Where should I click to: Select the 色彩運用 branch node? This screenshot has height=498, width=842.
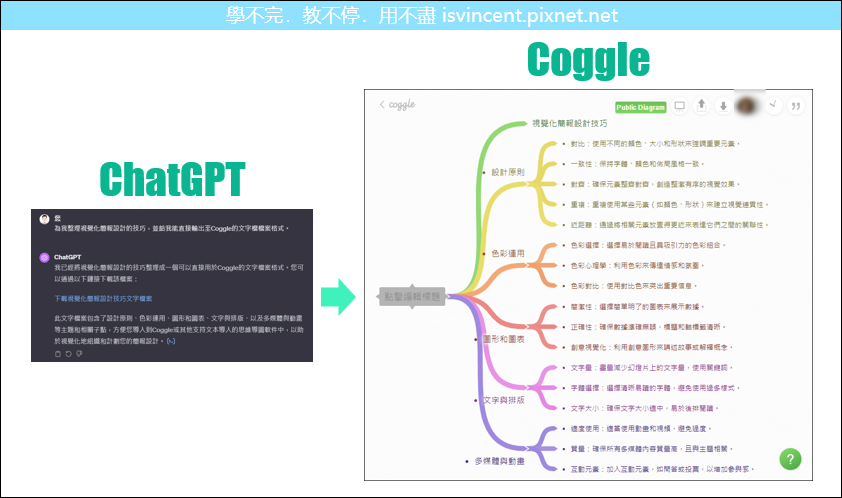tap(507, 253)
